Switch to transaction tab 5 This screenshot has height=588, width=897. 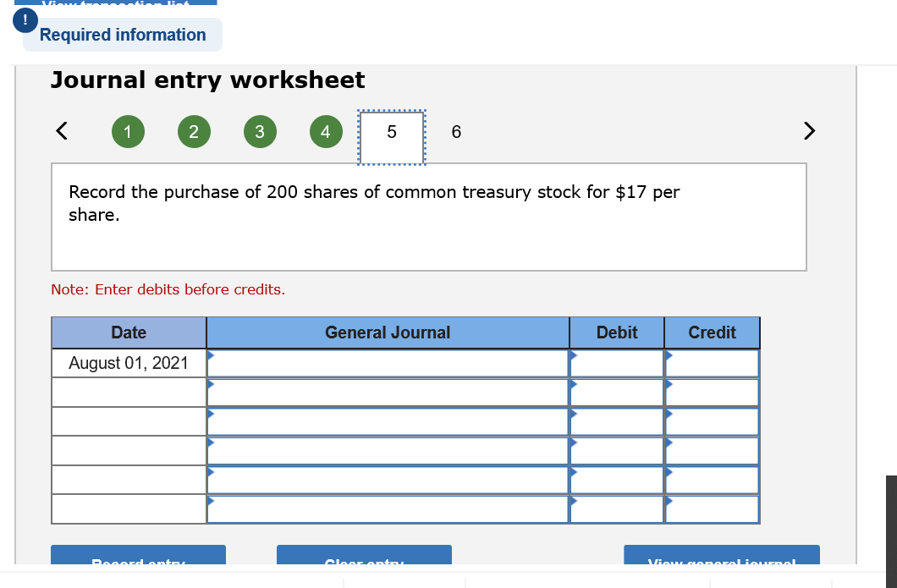(392, 131)
